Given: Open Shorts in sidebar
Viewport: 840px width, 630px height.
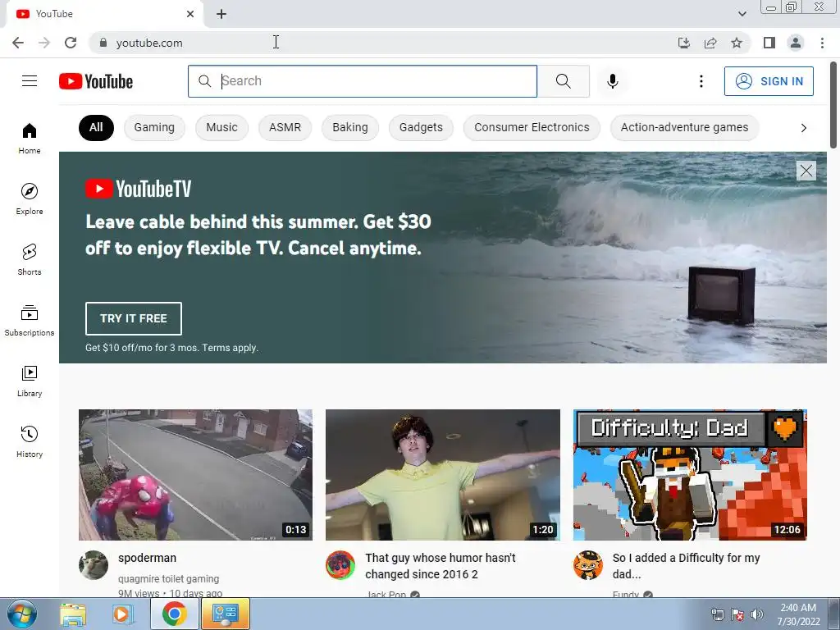Looking at the screenshot, I should [30, 259].
